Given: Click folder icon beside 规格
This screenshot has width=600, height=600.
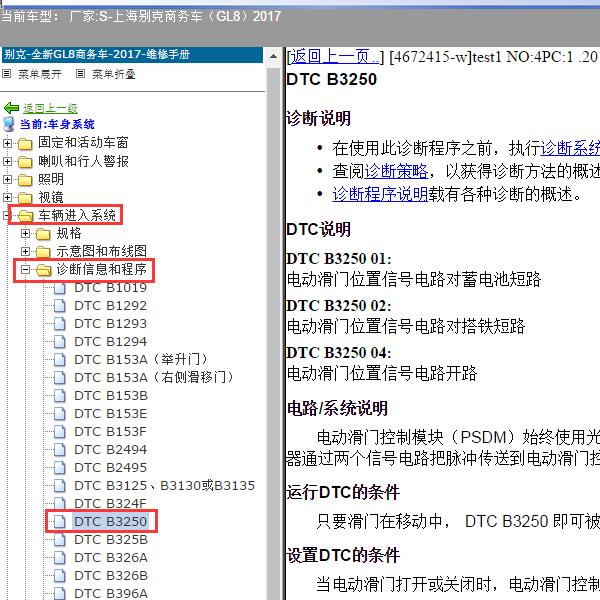Looking at the screenshot, I should 43,234.
